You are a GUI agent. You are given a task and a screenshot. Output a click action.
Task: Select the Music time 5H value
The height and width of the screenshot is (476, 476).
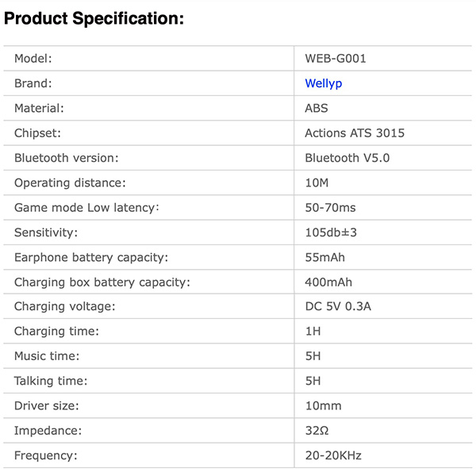pos(313,356)
